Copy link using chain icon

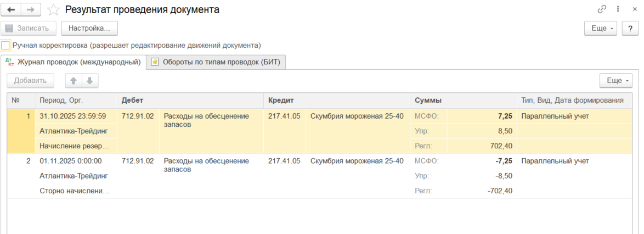coord(602,9)
